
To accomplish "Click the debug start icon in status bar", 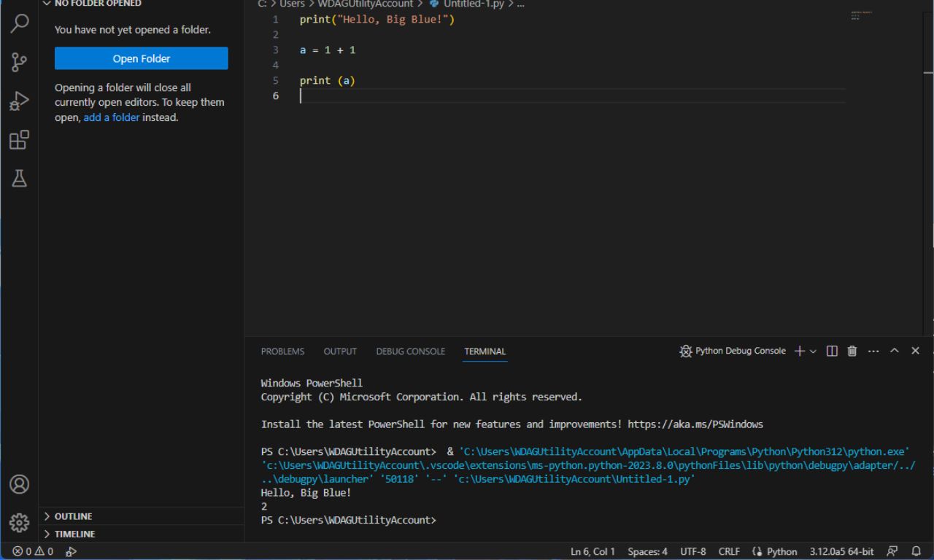I will click(71, 552).
